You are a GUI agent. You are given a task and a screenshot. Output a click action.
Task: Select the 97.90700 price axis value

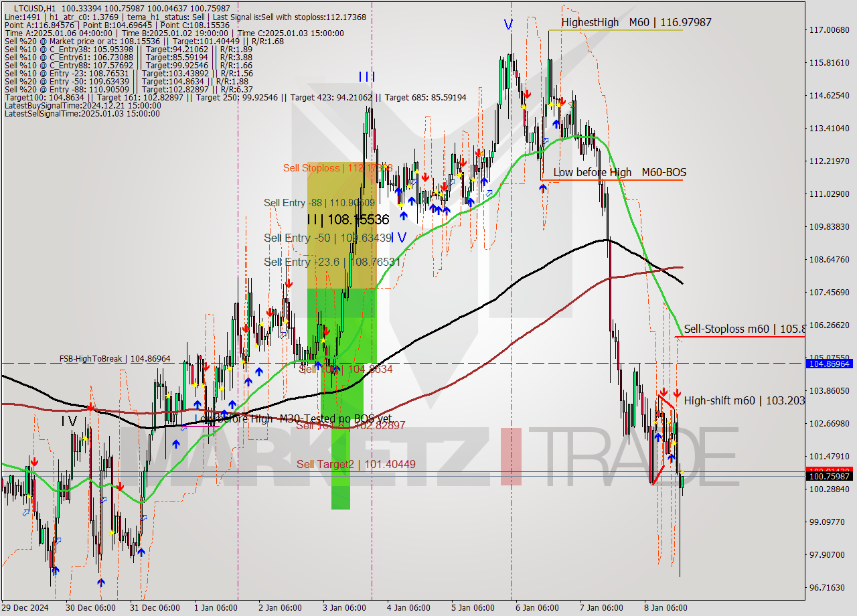tap(827, 555)
